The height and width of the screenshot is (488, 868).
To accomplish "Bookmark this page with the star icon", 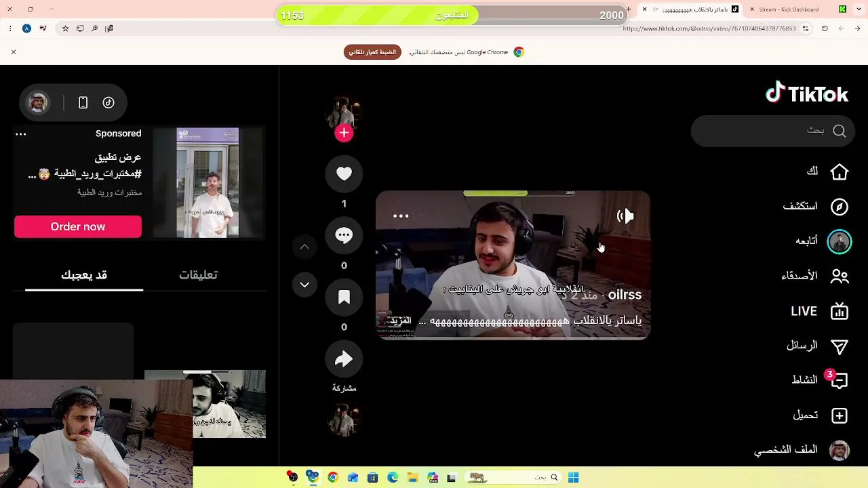I will coord(65,28).
